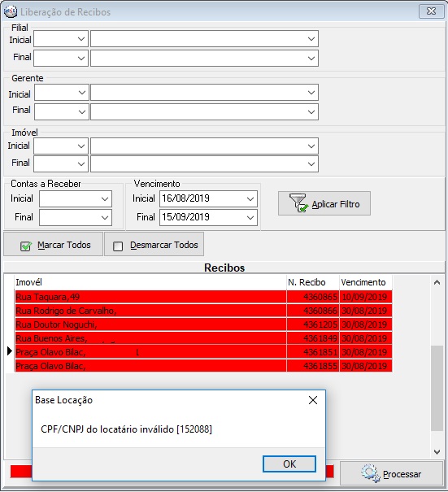448x492 pixels.
Task: Click the gears icon on Processar
Action: tap(370, 473)
